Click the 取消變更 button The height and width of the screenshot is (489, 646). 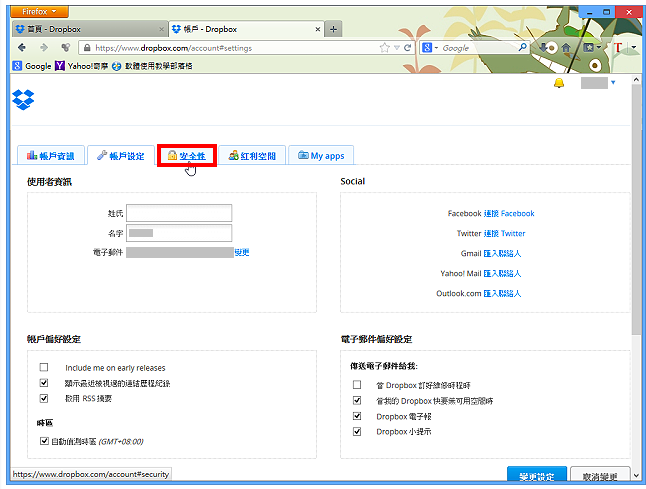point(600,475)
